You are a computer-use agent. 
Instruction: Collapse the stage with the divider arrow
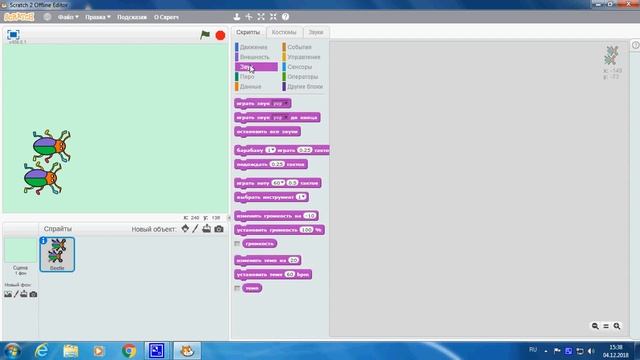[229, 218]
